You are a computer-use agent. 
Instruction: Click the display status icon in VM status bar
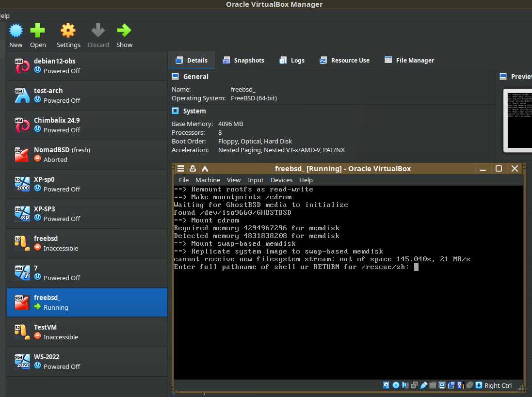tap(442, 385)
